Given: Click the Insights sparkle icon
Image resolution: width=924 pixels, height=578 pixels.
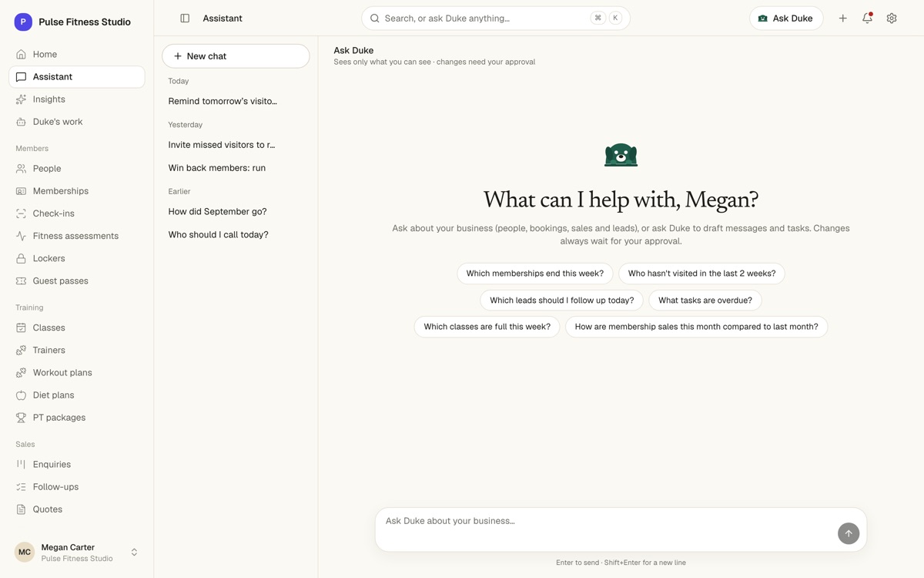Looking at the screenshot, I should (x=21, y=99).
